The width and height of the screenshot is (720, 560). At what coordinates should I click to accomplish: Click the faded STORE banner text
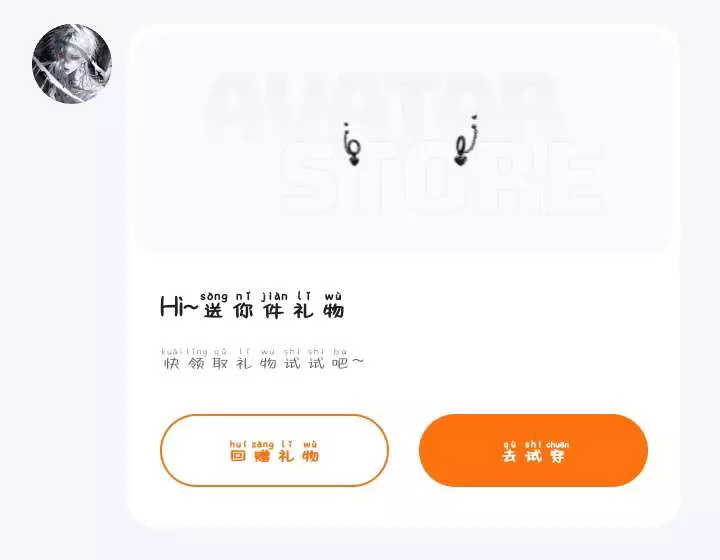point(442,177)
